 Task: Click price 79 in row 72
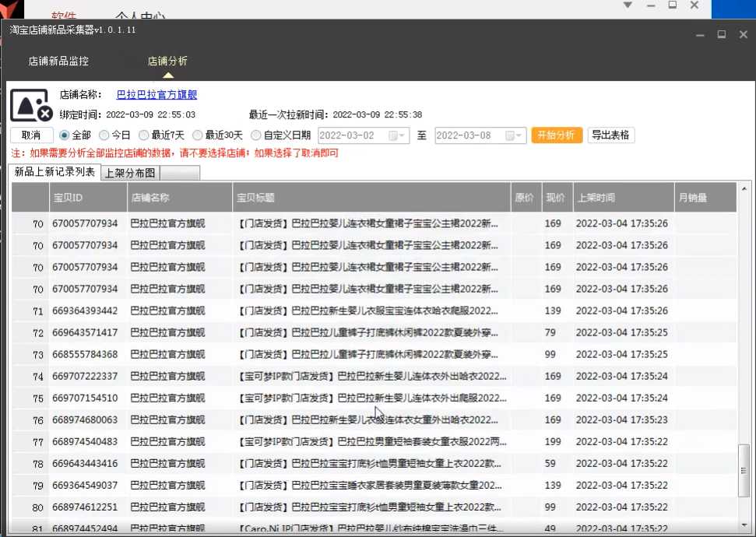coord(550,332)
